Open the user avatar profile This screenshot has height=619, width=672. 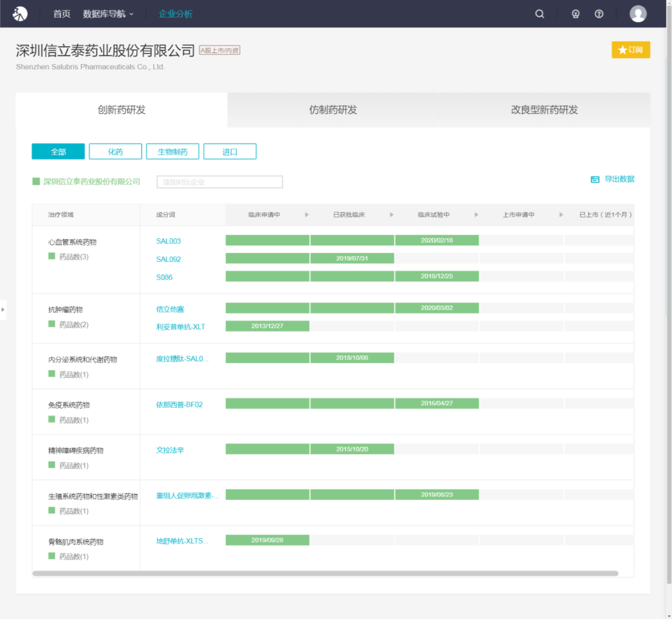[638, 14]
